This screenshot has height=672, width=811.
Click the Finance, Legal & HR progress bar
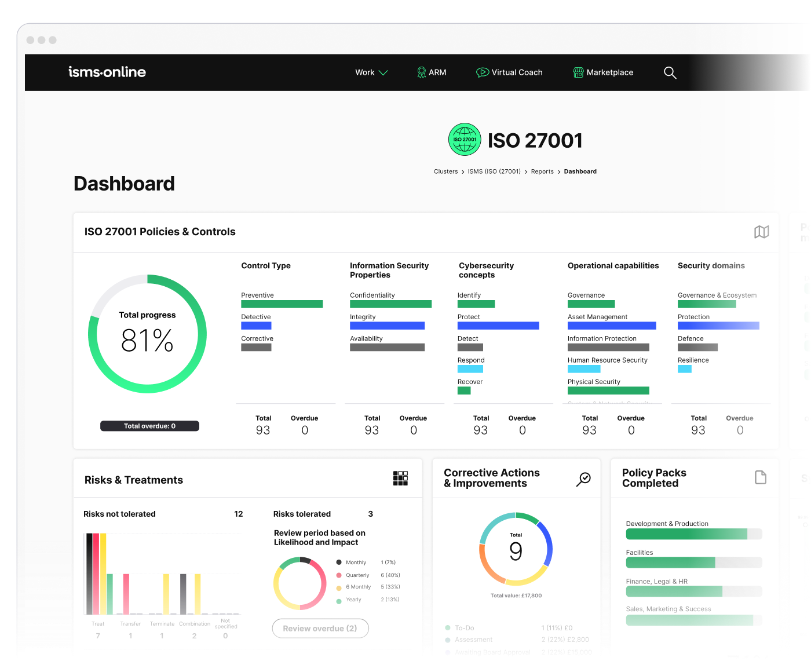point(694,591)
